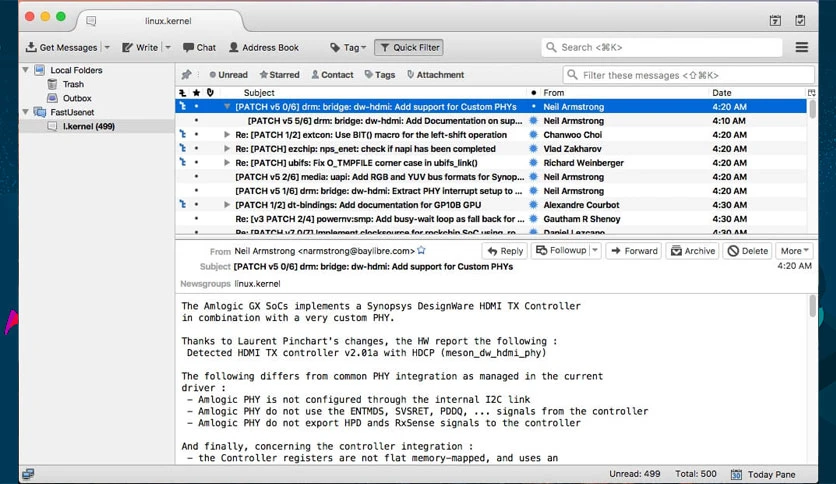Click the pin filter bar icon

186,75
